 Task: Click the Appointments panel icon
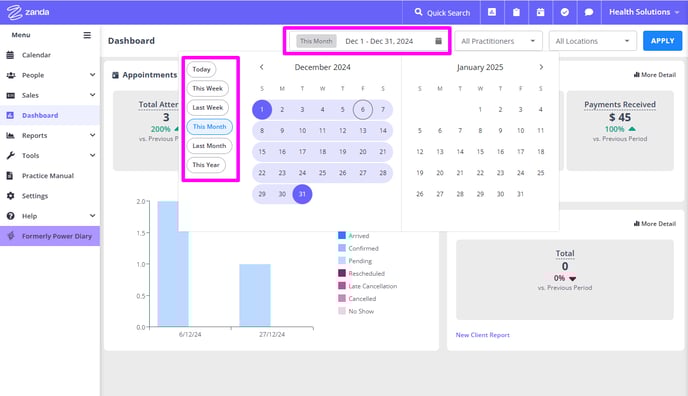click(x=115, y=75)
